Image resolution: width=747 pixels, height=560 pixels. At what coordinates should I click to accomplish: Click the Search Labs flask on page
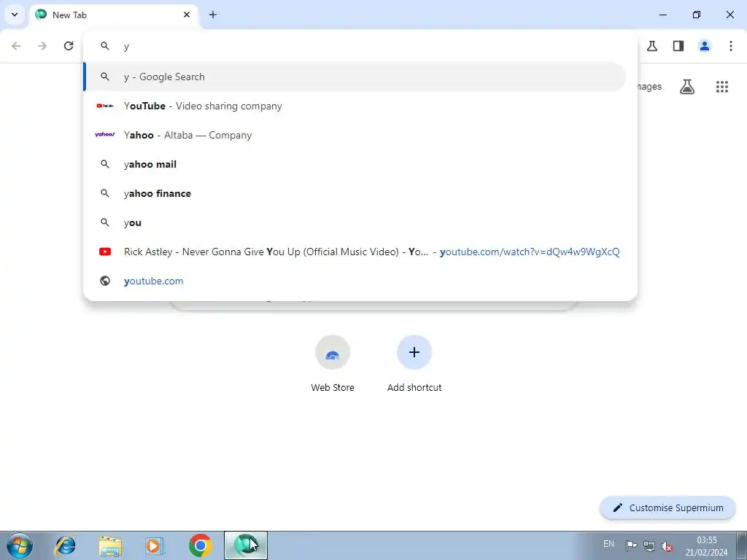[687, 87]
